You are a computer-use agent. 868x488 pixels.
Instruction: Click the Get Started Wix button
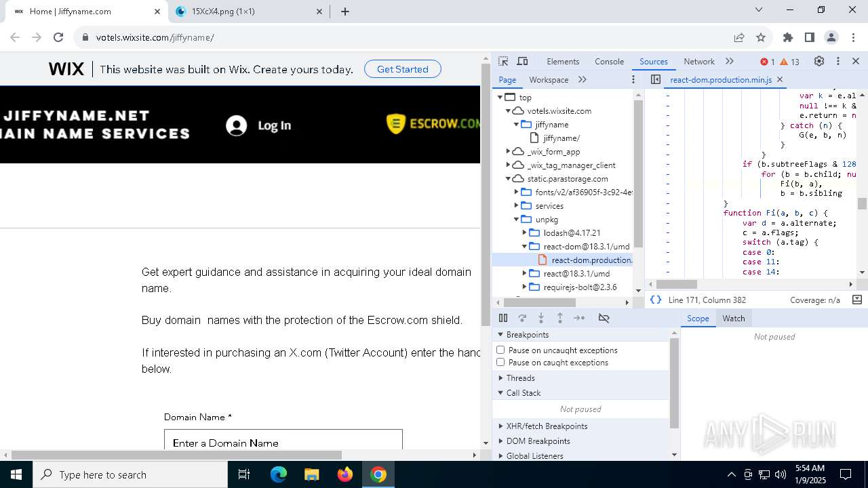(x=403, y=69)
